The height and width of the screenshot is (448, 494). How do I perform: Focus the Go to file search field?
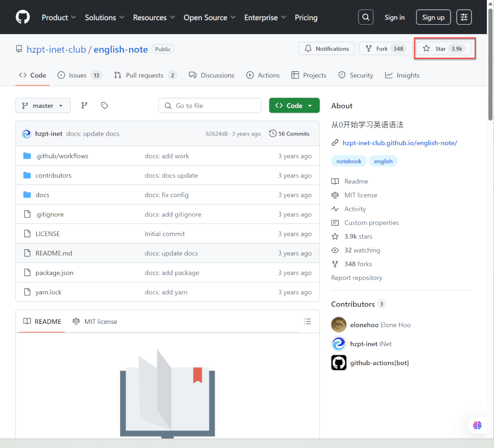210,105
